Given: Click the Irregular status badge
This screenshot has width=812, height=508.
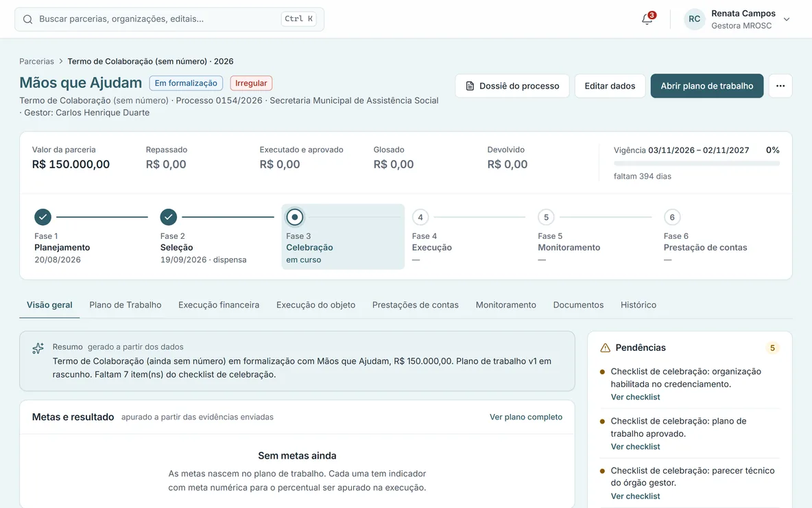Looking at the screenshot, I should (x=251, y=83).
